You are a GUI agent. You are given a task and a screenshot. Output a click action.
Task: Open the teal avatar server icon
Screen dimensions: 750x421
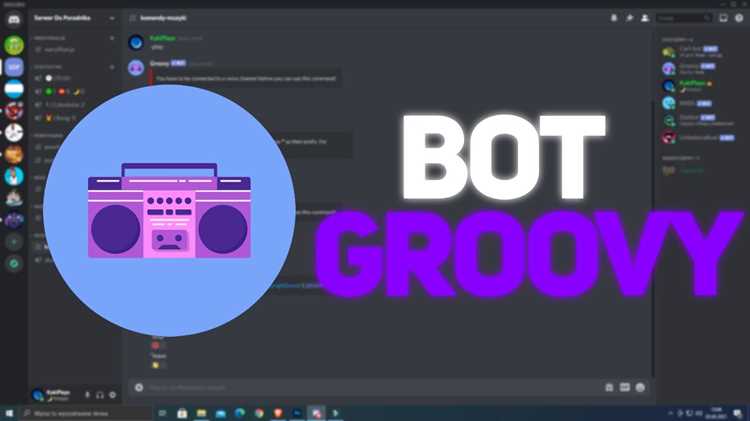point(14,176)
